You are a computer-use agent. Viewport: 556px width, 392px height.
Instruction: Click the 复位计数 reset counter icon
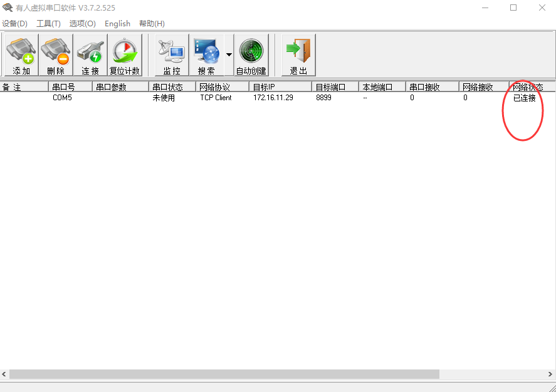(125, 55)
